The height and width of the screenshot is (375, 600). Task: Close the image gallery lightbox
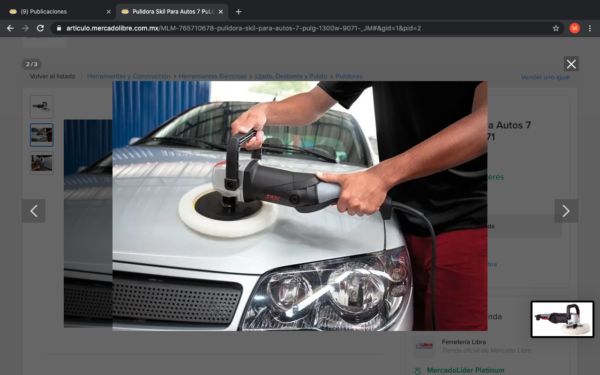(x=571, y=64)
